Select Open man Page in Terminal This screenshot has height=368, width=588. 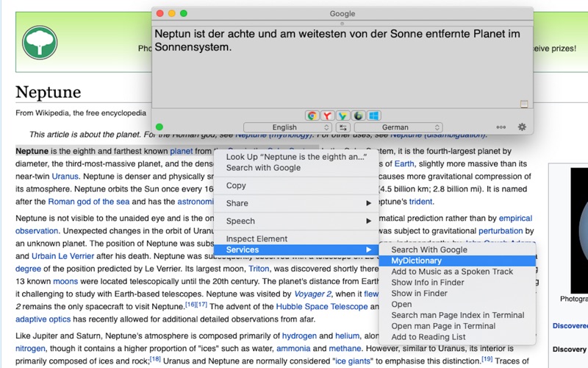[457, 326]
